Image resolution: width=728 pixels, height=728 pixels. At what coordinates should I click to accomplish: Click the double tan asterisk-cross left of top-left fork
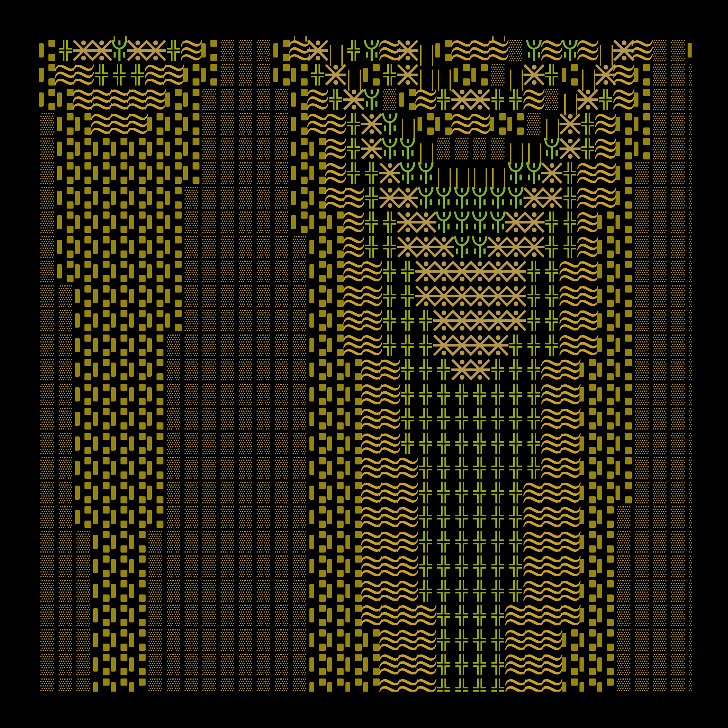pos(92,50)
